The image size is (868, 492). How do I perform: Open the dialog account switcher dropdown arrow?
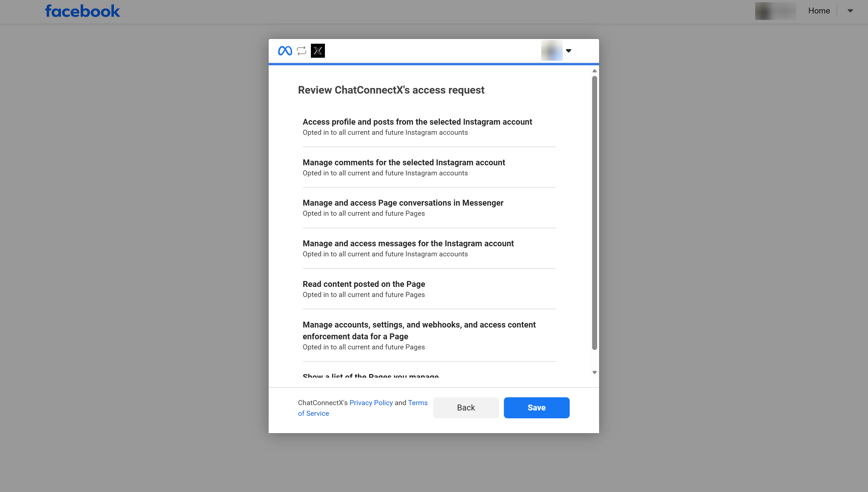coord(568,51)
